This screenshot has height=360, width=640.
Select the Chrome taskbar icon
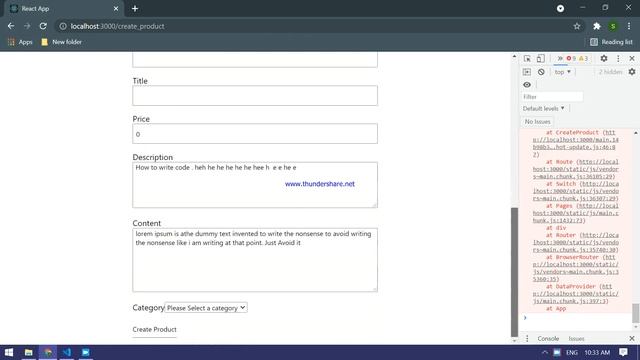pos(48,352)
